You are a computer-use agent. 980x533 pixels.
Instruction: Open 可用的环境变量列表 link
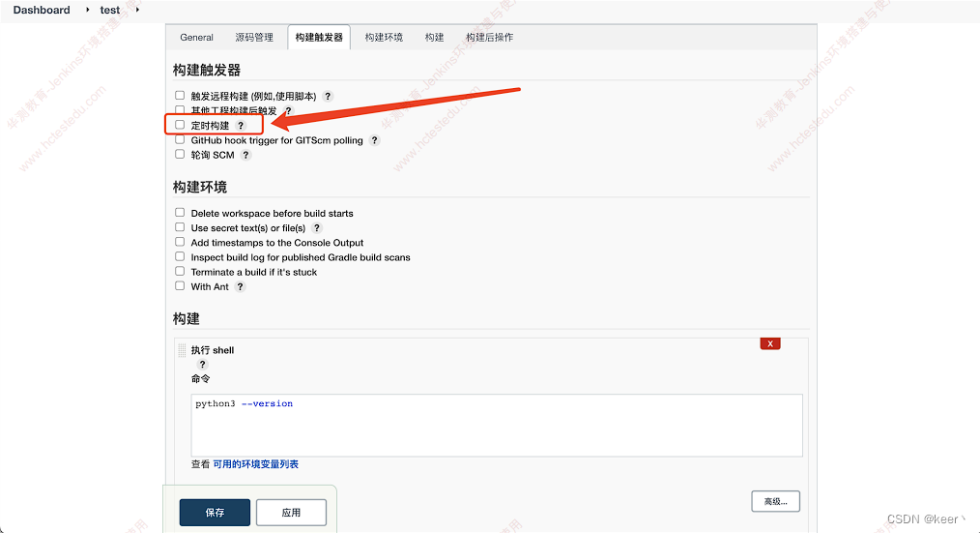[255, 464]
